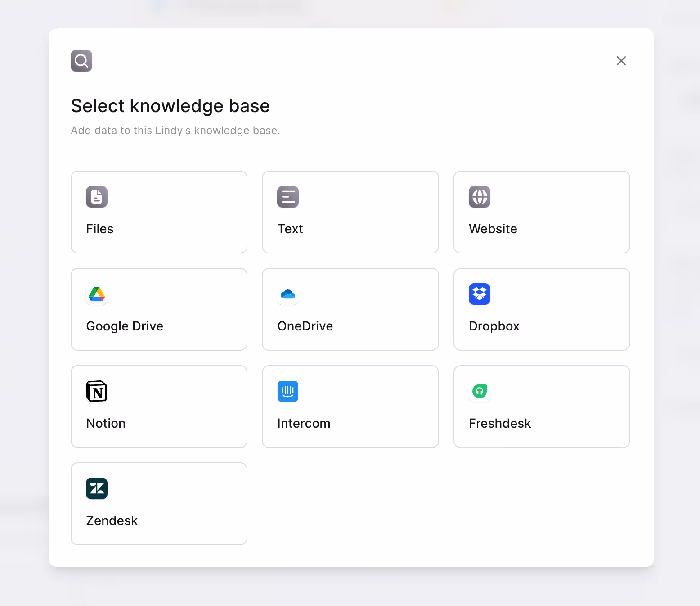Click the Zendesk logo icon
700x606 pixels.
(x=97, y=488)
